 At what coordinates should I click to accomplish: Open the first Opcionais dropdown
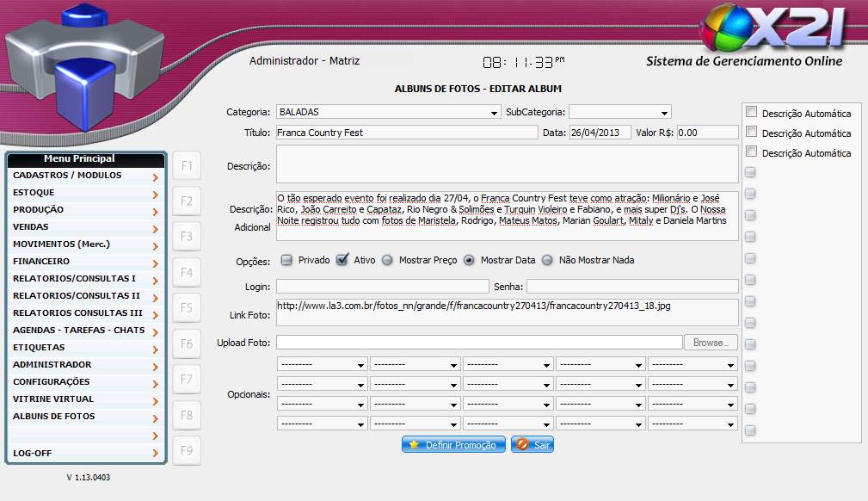(x=322, y=364)
